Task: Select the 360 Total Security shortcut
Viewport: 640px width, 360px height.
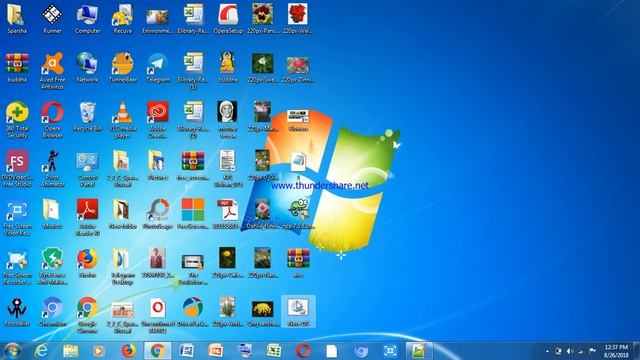Action: (x=17, y=120)
